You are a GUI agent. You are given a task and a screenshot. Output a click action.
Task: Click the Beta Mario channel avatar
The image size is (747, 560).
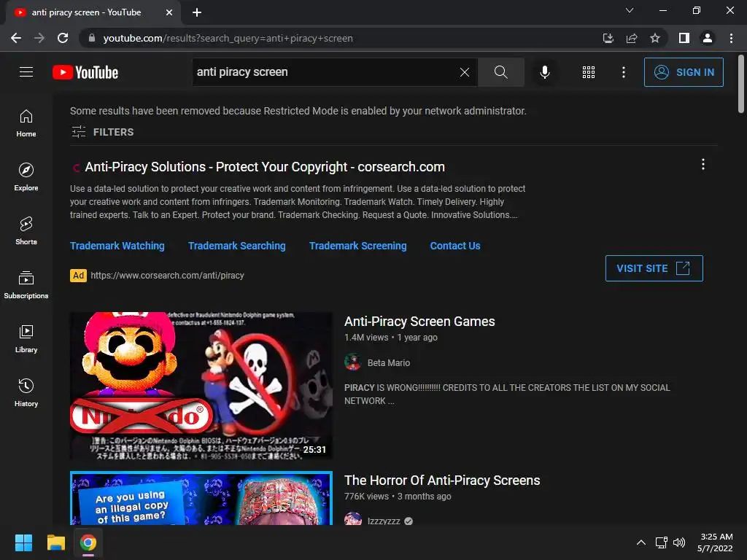click(352, 362)
